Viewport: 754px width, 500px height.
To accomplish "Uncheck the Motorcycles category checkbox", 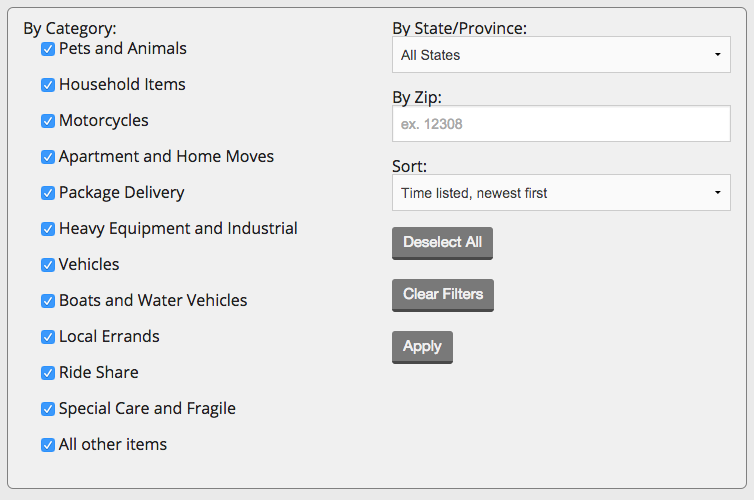I will (x=48, y=121).
